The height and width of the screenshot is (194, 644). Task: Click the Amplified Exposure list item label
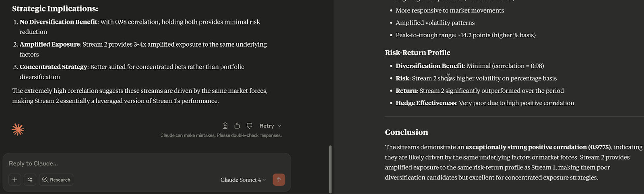(x=50, y=44)
